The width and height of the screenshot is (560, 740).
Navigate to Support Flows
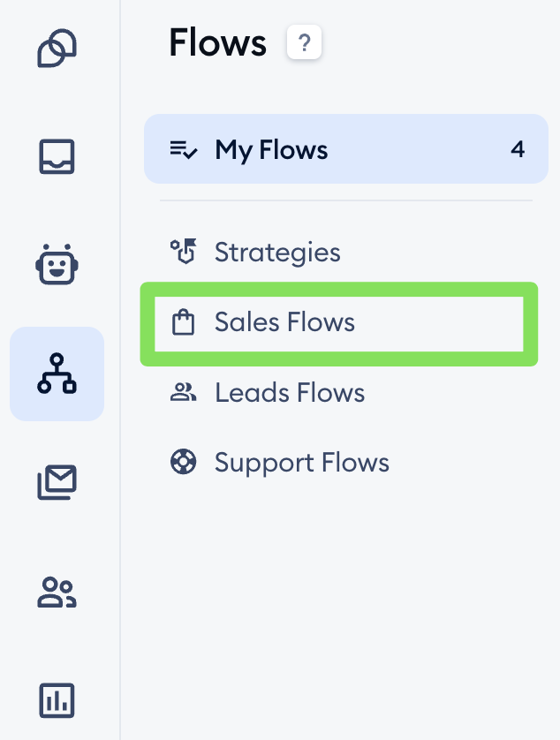(x=300, y=462)
